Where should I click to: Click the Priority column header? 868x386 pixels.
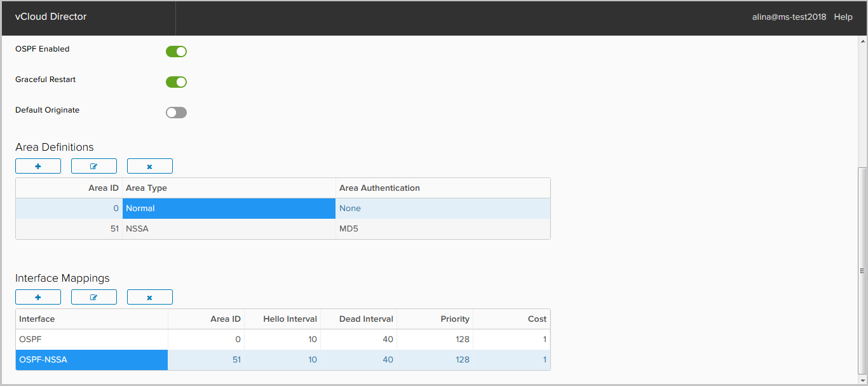point(454,319)
